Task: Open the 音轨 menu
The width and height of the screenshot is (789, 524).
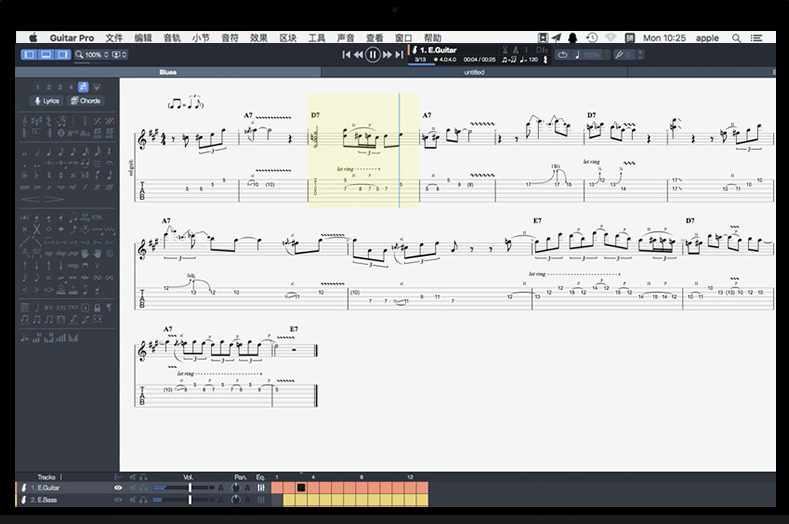Action: click(x=172, y=38)
